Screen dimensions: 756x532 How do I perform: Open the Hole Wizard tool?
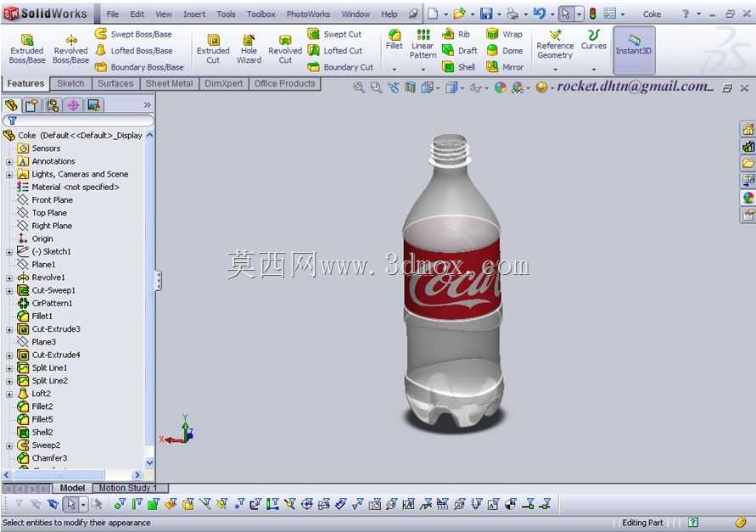tap(249, 48)
